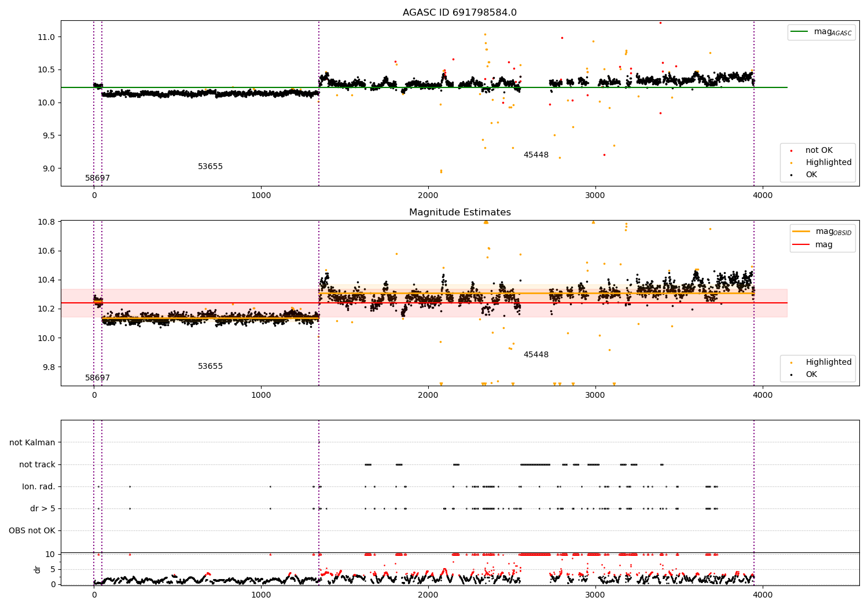Click OBSID label 45448 in top plot
This screenshot has width=868, height=608.
click(536, 155)
